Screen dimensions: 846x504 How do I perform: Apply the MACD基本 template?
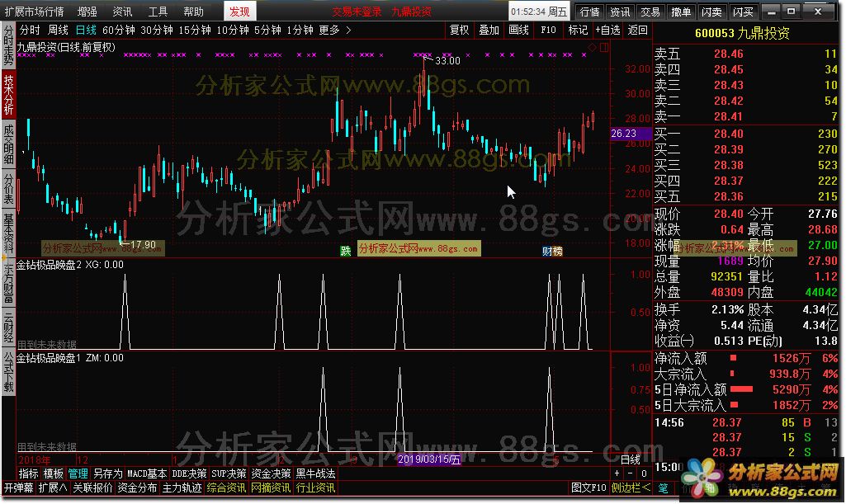(x=147, y=473)
